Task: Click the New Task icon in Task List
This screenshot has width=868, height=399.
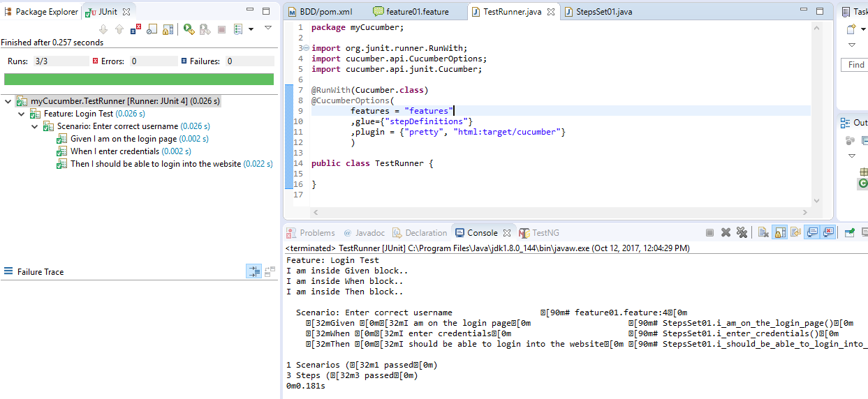Action: coord(851,29)
